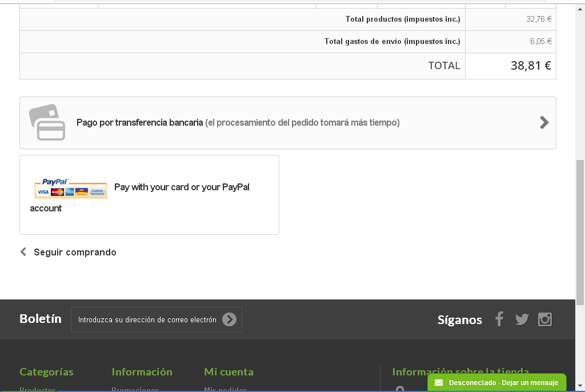Click the PayPal cards logo image

tap(71, 189)
